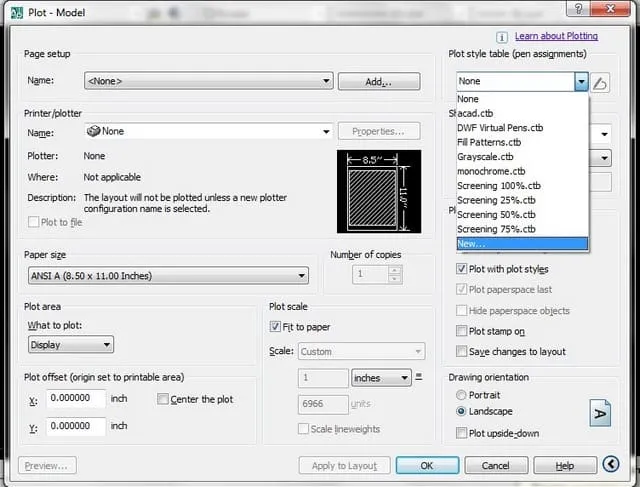
Task: Open What to plot dropdown
Action: click(71, 345)
